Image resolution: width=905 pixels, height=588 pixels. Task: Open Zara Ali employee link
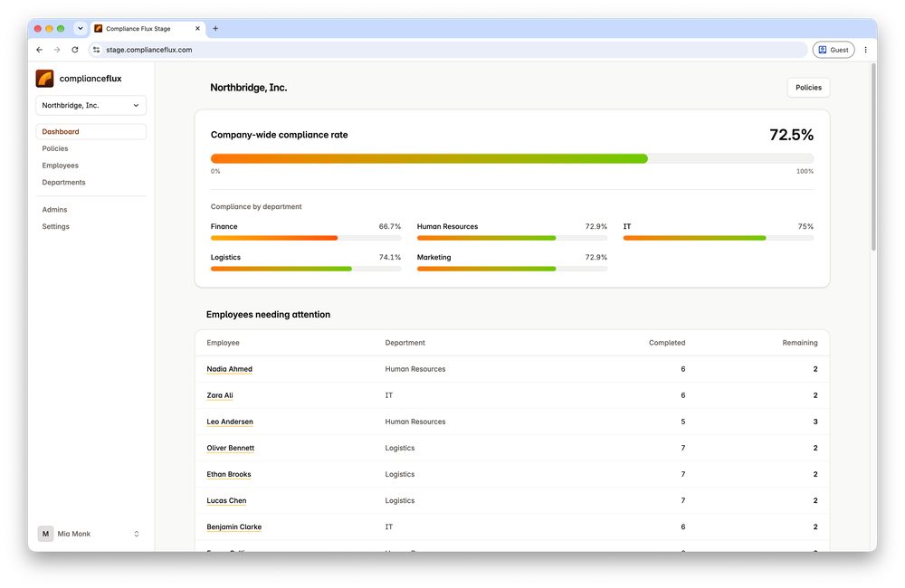[220, 395]
